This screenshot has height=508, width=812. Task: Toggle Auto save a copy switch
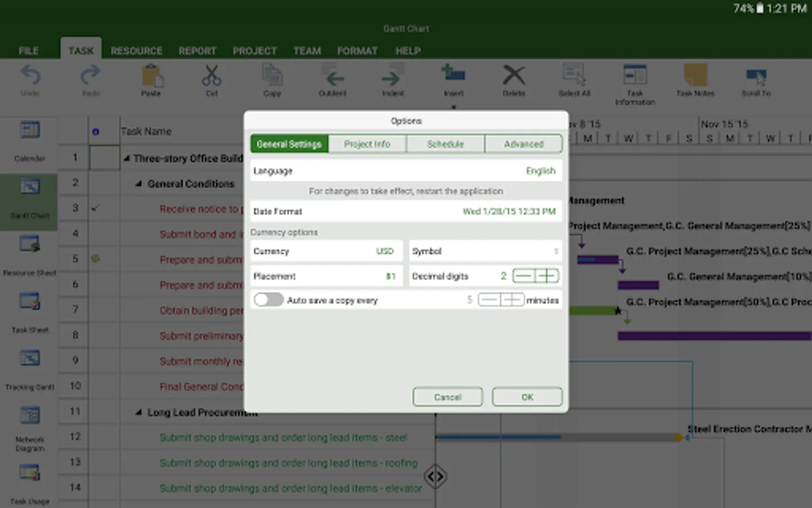point(268,300)
